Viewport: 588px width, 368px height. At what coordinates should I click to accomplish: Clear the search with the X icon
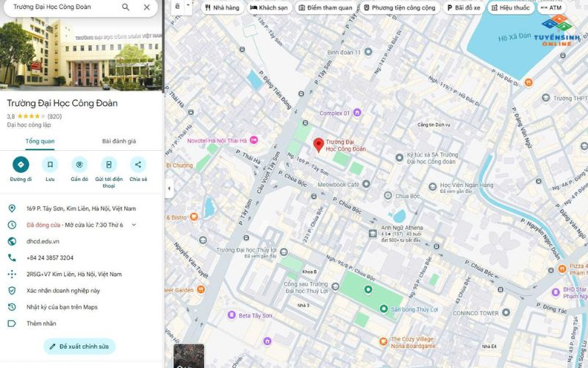pos(146,7)
